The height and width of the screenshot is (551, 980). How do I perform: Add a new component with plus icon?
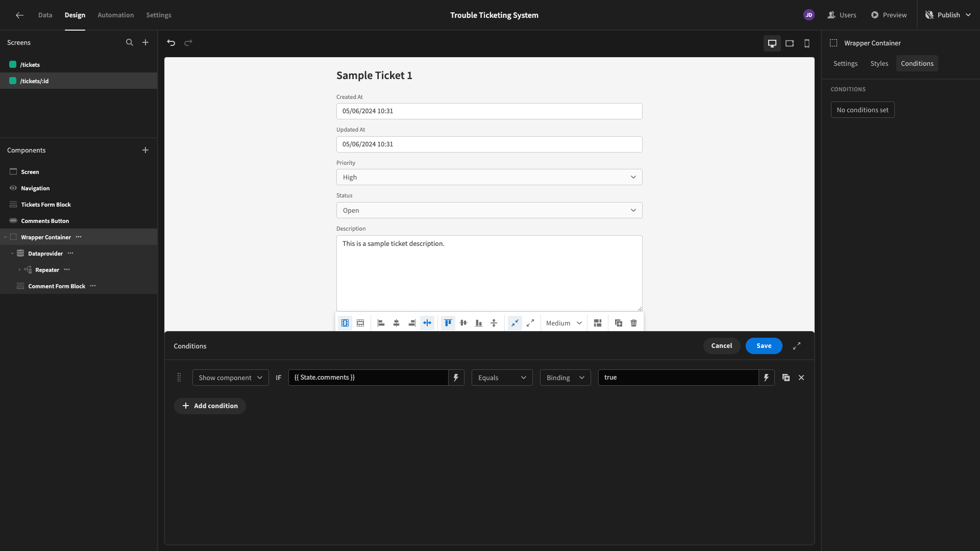coord(145,150)
